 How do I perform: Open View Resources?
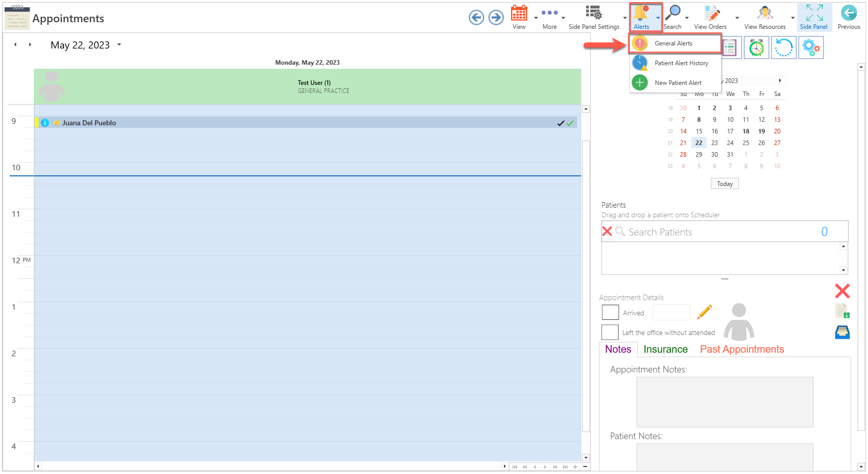pos(765,17)
